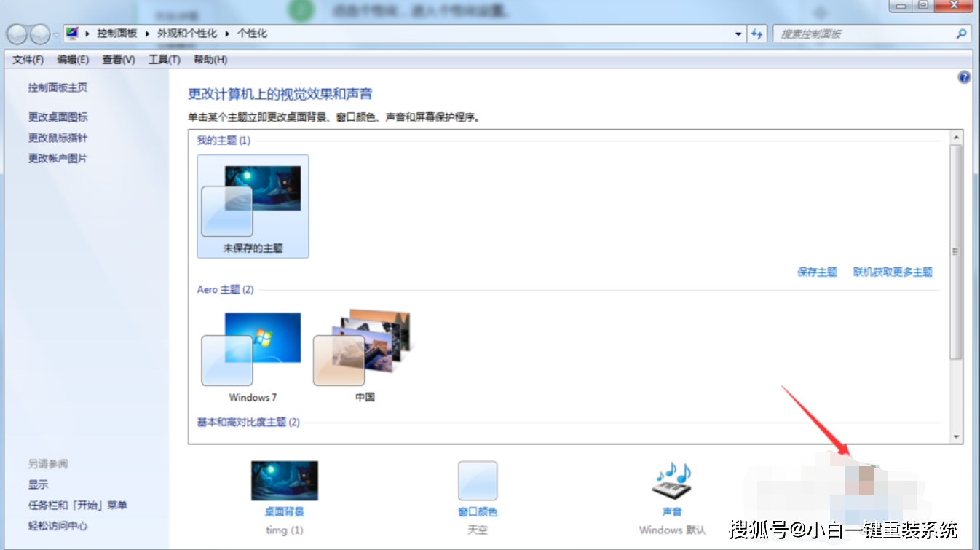
Task: Select the Windows 7 Aero theme
Action: (253, 355)
